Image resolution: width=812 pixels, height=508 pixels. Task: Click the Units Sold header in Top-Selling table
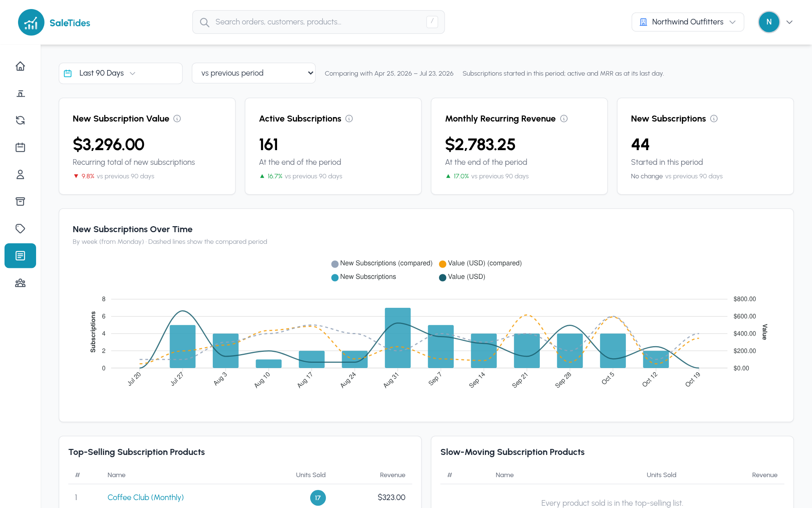coord(311,475)
